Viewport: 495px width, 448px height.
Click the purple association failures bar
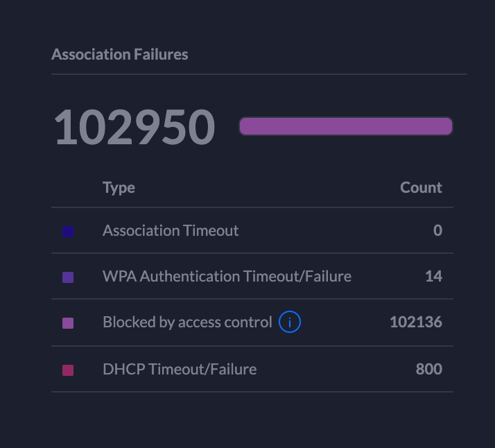[x=345, y=126]
